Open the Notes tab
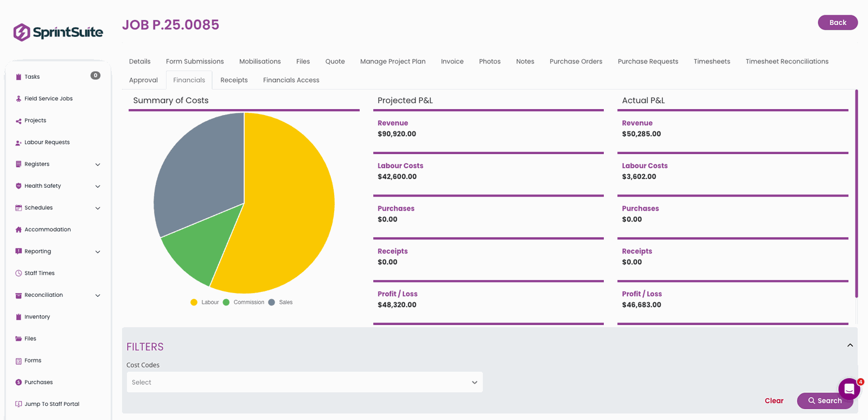868x420 pixels. coord(525,61)
